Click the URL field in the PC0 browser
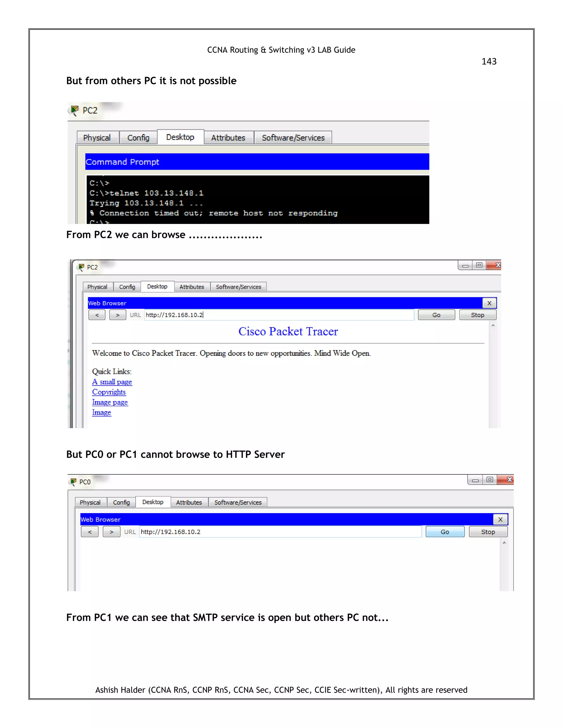Screen dimensions: 563x728 [x=280, y=532]
